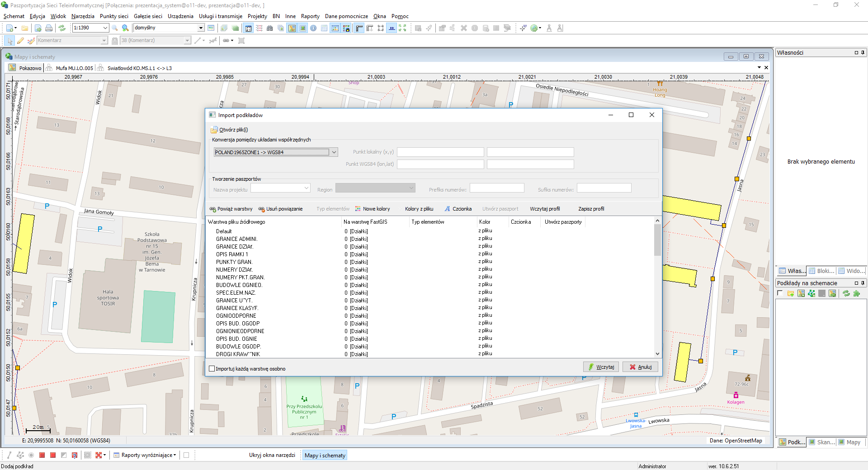The image size is (868, 470).
Task: Click Otwórz plik(i) folder icon
Action: coord(214,130)
